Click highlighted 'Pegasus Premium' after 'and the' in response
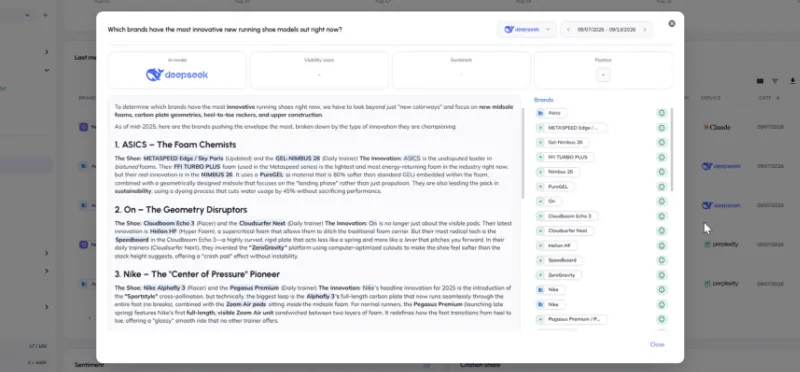This screenshot has width=800, height=372. 254,288
